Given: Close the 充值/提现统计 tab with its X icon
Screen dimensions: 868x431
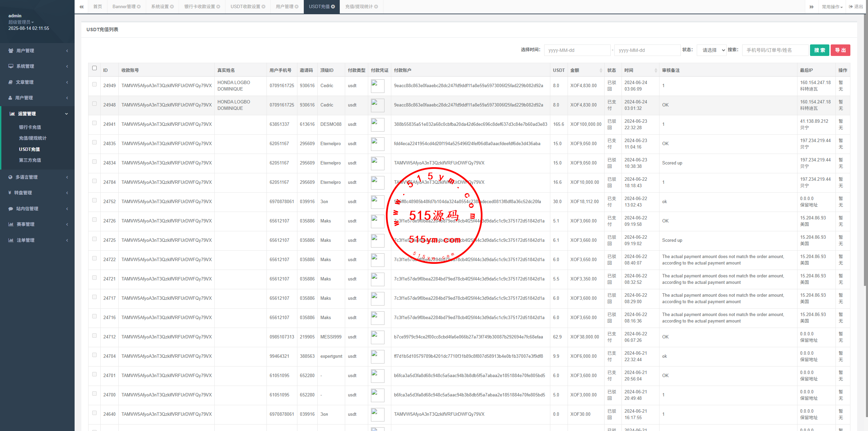Looking at the screenshot, I should click(x=376, y=7).
